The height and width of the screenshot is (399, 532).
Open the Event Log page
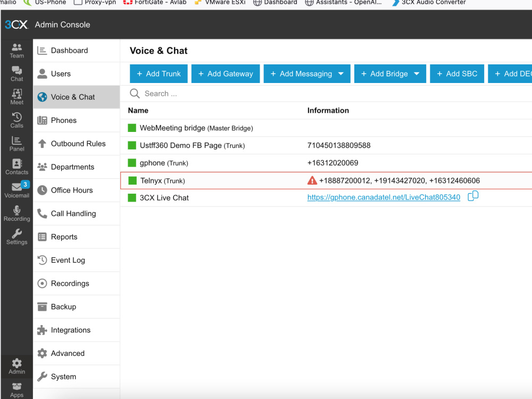click(76, 260)
